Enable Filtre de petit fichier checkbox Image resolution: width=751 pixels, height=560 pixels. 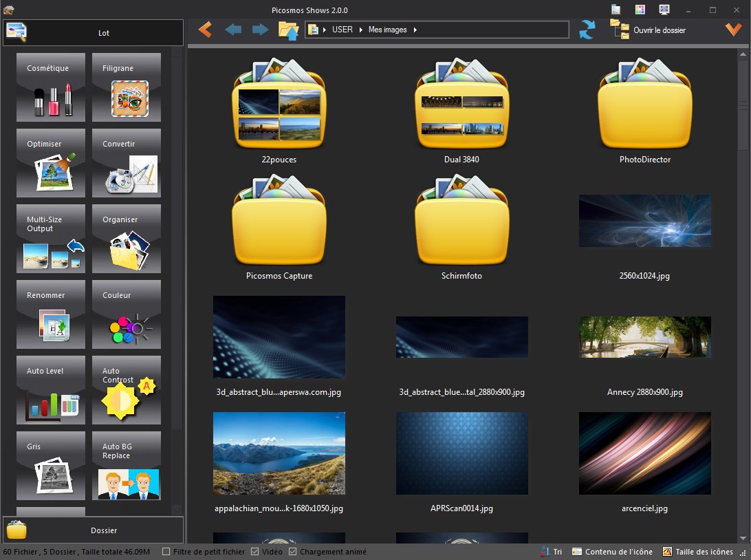(x=166, y=552)
